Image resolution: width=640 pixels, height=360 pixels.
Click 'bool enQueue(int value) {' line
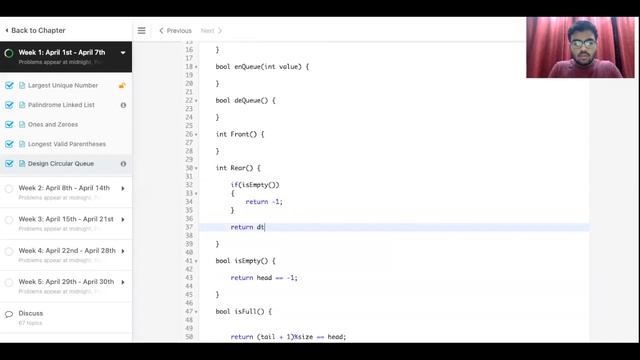tap(262, 67)
